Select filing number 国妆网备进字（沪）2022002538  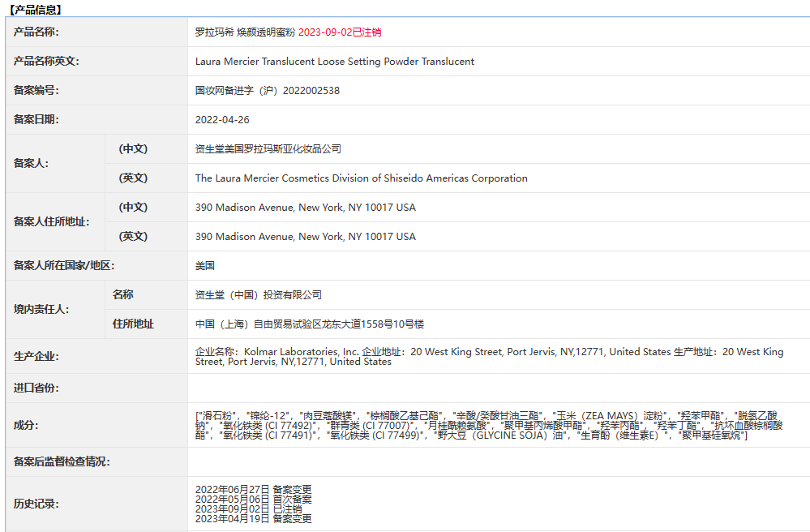point(268,90)
